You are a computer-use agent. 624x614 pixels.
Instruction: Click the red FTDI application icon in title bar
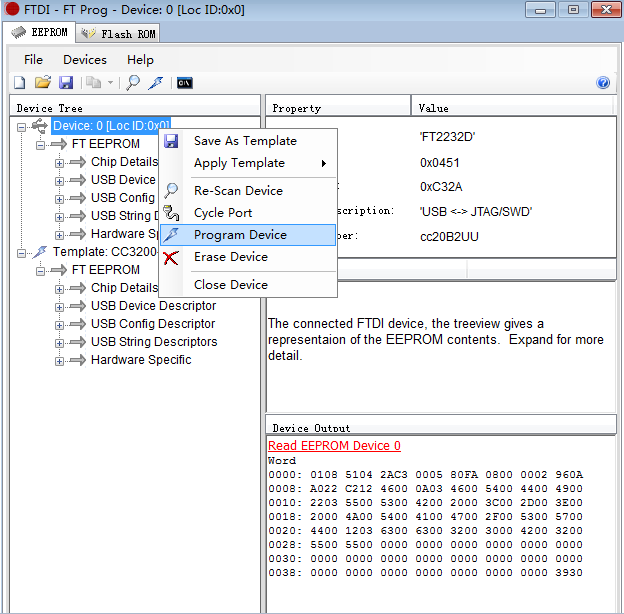coord(12,9)
